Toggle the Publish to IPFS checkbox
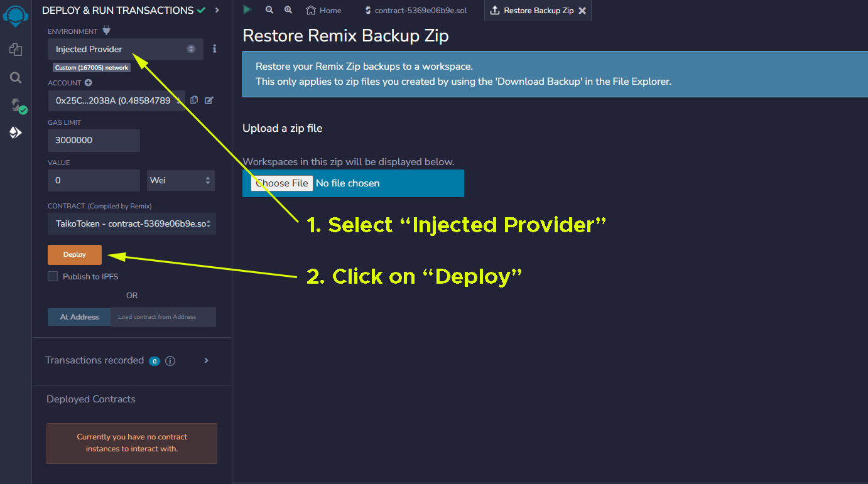 [53, 276]
